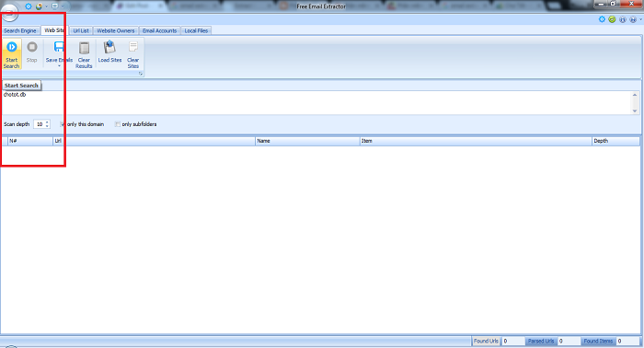This screenshot has width=644, height=348.
Task: Go to the Local Files tab
Action: click(x=196, y=30)
